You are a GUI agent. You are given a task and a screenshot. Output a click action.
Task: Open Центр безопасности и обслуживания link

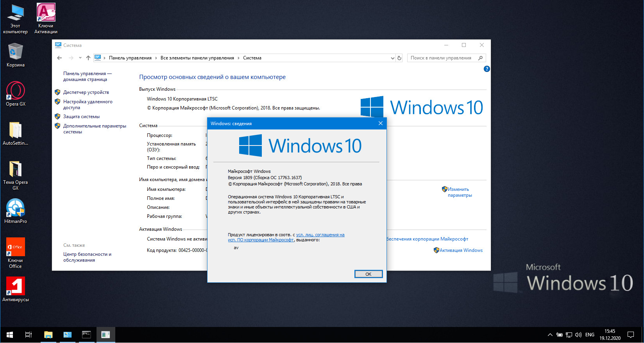87,257
